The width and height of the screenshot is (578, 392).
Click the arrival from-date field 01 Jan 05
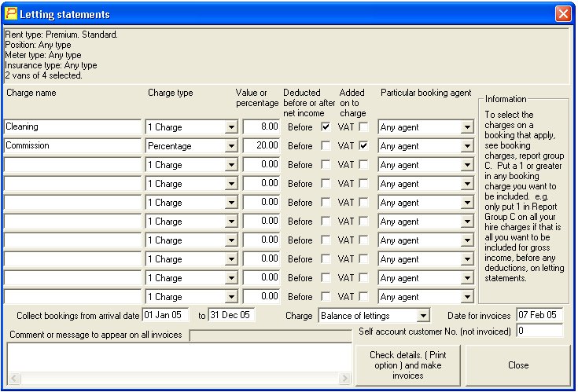[x=165, y=315]
